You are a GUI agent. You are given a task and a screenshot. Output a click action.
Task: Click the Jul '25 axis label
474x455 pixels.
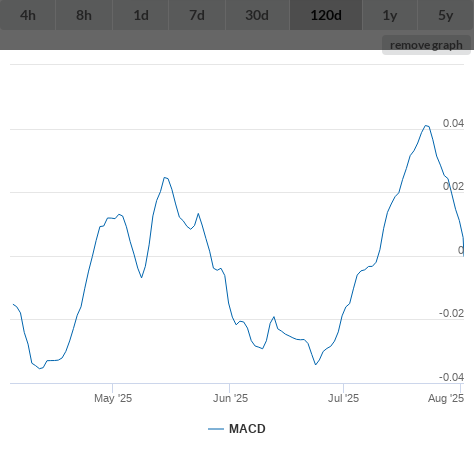(343, 398)
